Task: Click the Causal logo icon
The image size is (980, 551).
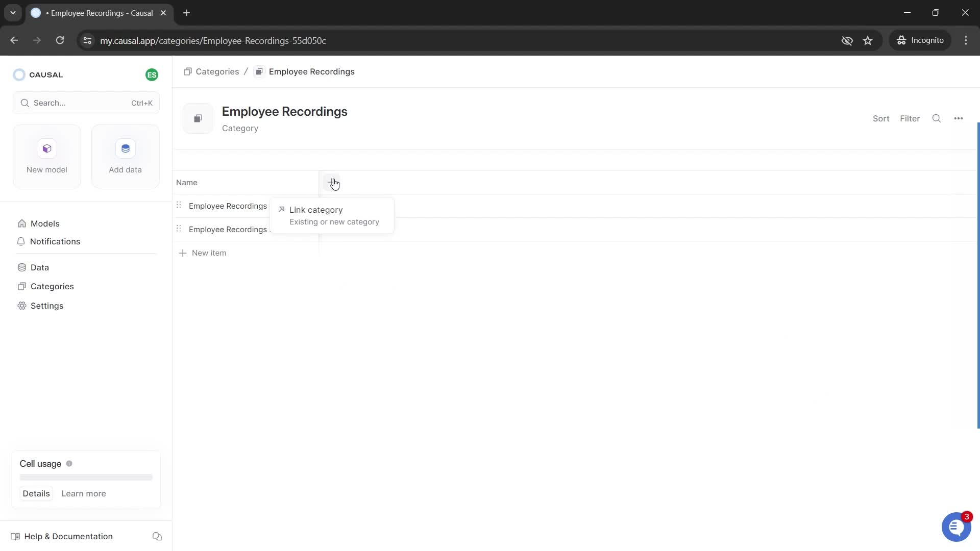Action: tap(19, 74)
